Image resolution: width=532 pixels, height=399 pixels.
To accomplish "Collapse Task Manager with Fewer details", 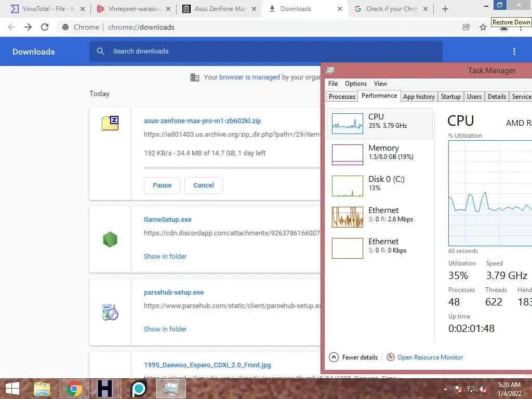I will coord(353,357).
